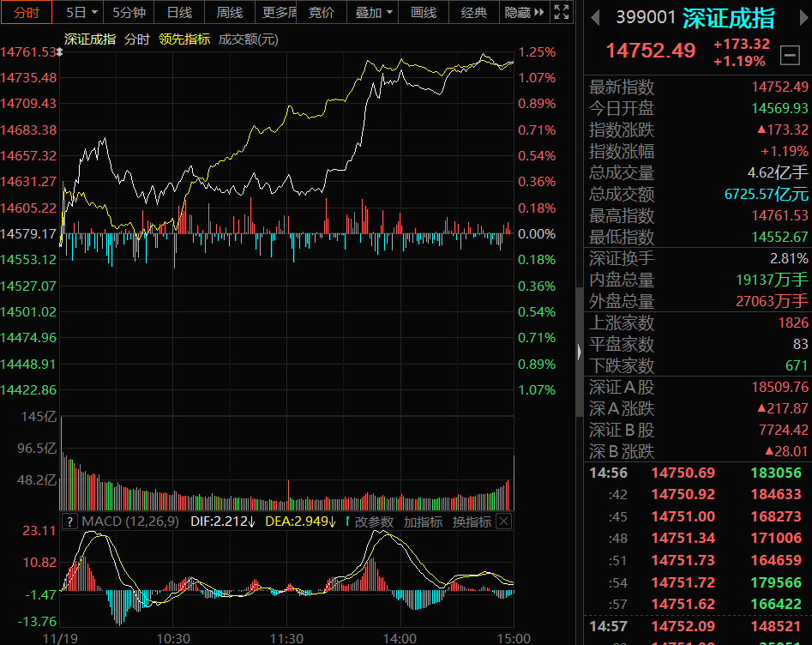Click the 11/19 date axis label
The width and height of the screenshot is (812, 645).
coord(60,638)
